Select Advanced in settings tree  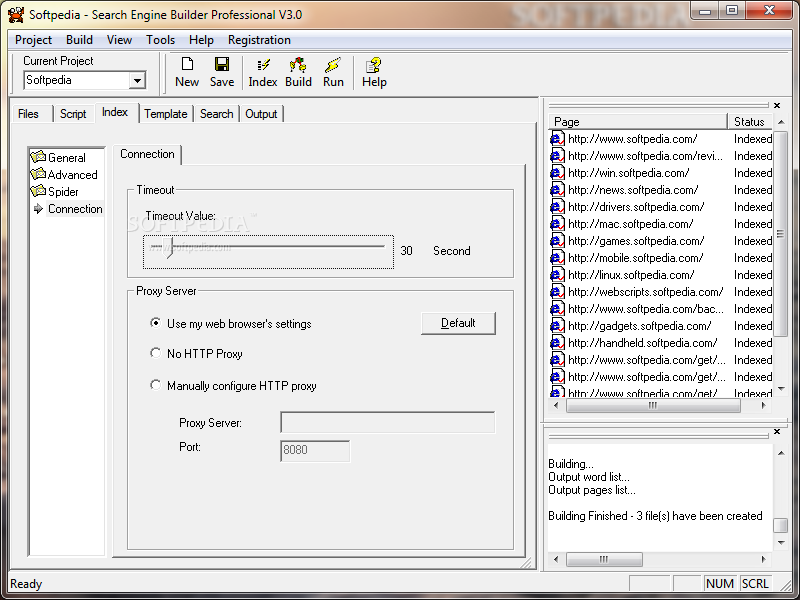coord(72,174)
